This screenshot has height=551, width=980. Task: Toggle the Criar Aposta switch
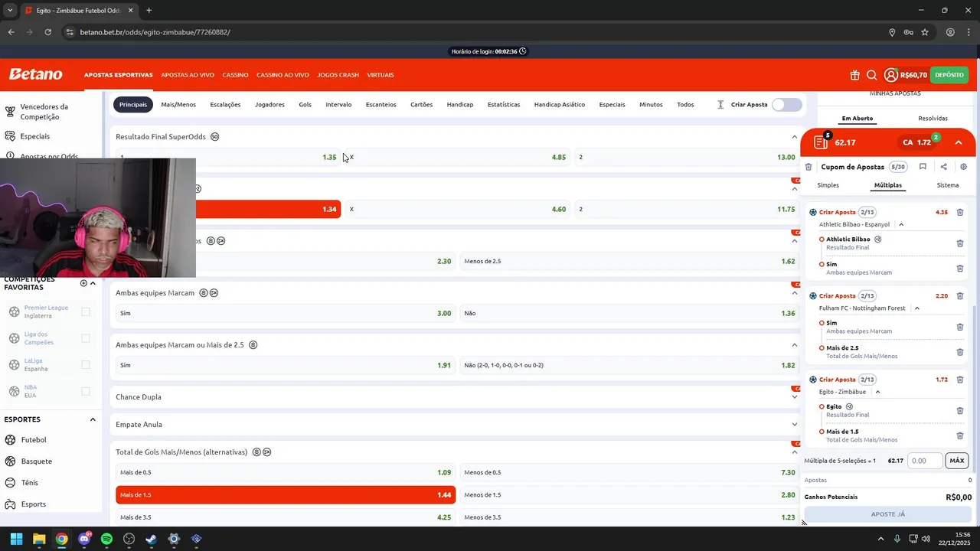(787, 105)
